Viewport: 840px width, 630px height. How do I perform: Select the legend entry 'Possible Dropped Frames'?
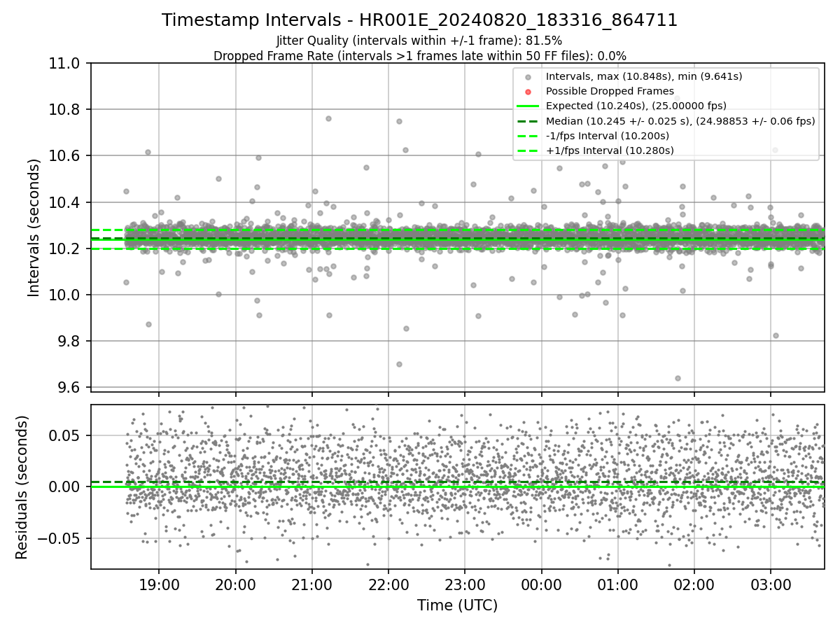(x=610, y=91)
